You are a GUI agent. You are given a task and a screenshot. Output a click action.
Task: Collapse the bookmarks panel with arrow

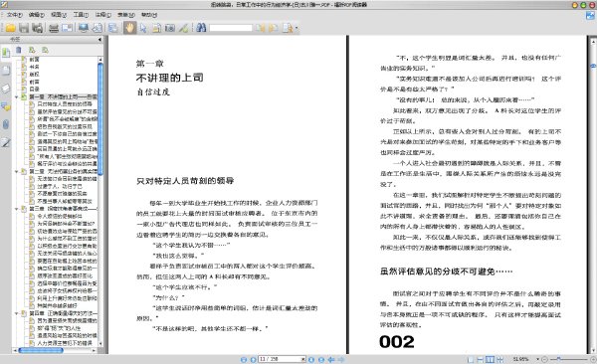[99, 39]
